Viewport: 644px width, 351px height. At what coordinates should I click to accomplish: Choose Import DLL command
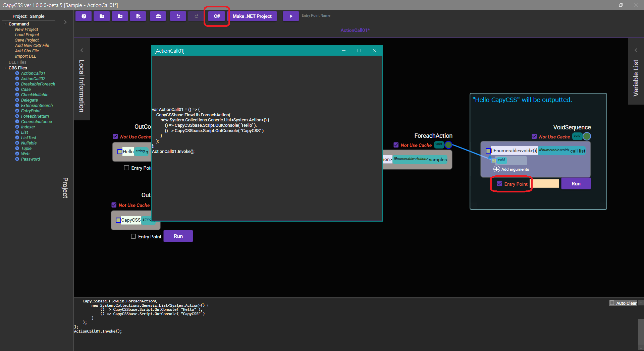click(25, 56)
